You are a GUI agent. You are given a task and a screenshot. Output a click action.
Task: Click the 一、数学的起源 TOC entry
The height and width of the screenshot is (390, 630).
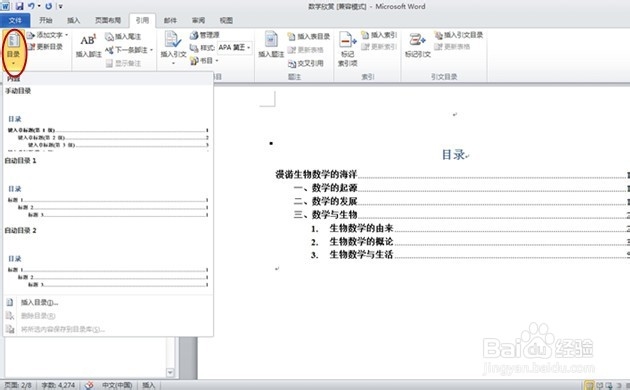pos(461,188)
